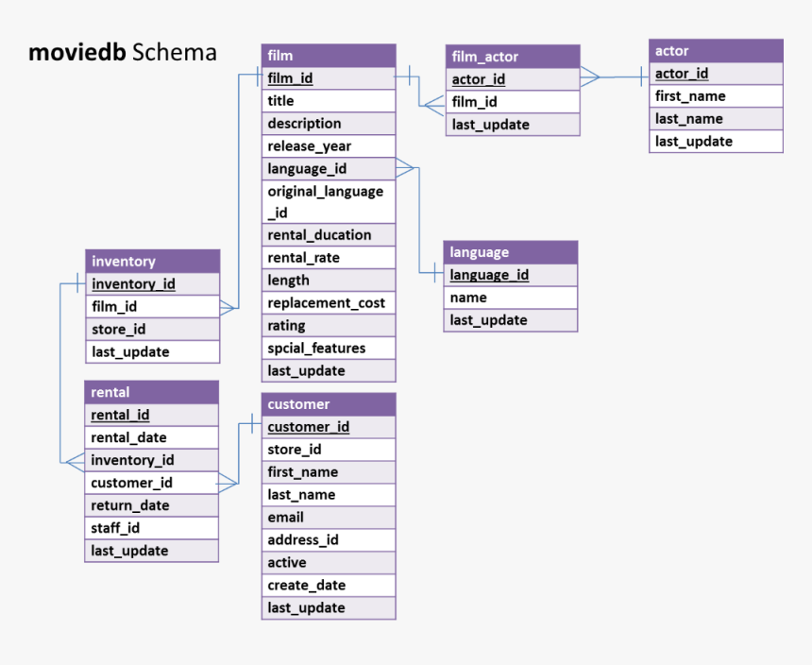This screenshot has height=665, width=812.
Task: Select store_id in the inventory table
Action: pyautogui.click(x=153, y=329)
